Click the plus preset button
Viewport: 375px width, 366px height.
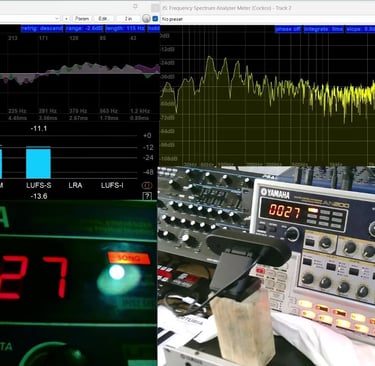(66, 19)
